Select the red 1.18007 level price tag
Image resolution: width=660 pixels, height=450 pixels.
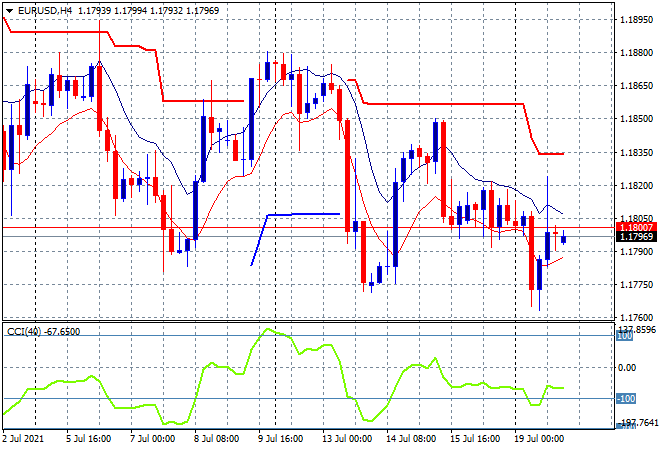click(636, 228)
